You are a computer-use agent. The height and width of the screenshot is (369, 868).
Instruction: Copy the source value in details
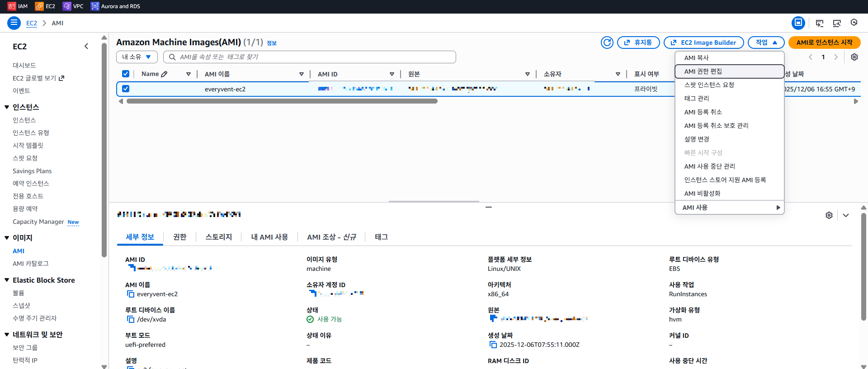pos(493,318)
